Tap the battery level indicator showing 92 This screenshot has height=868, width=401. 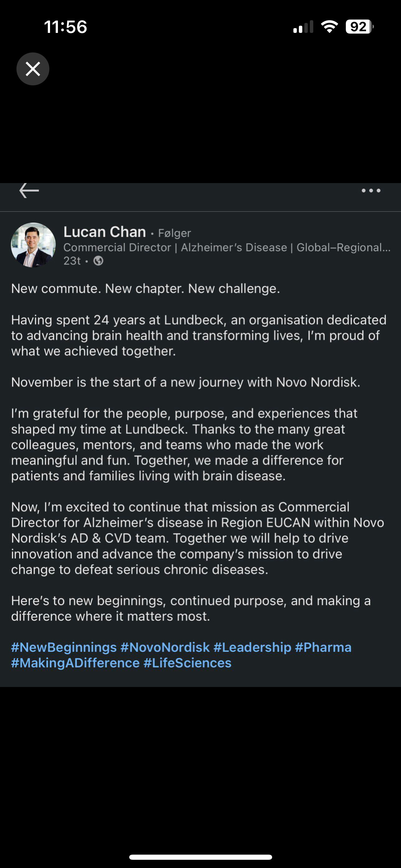359,27
